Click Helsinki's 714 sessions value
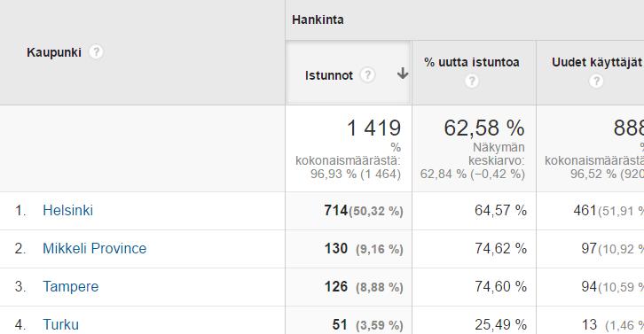Screen dimensions: 644x334 [336, 211]
